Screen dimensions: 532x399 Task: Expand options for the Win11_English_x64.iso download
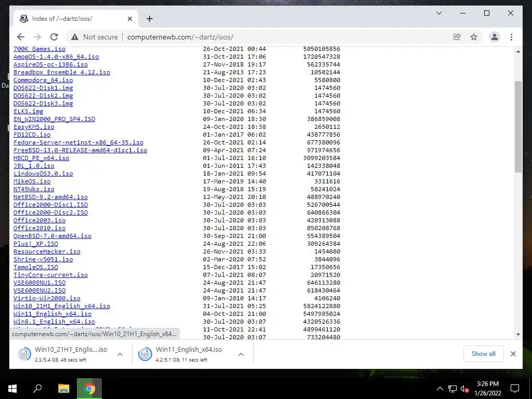coord(241,354)
